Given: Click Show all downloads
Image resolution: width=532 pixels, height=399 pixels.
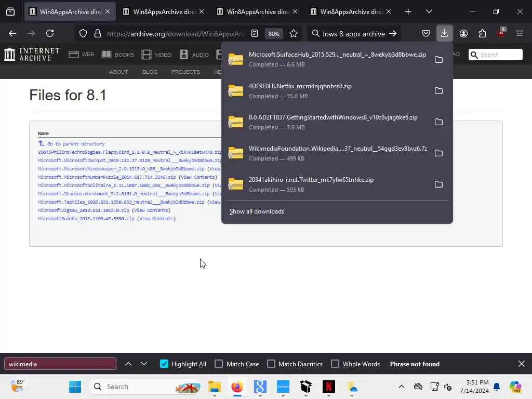Looking at the screenshot, I should coord(257,211).
